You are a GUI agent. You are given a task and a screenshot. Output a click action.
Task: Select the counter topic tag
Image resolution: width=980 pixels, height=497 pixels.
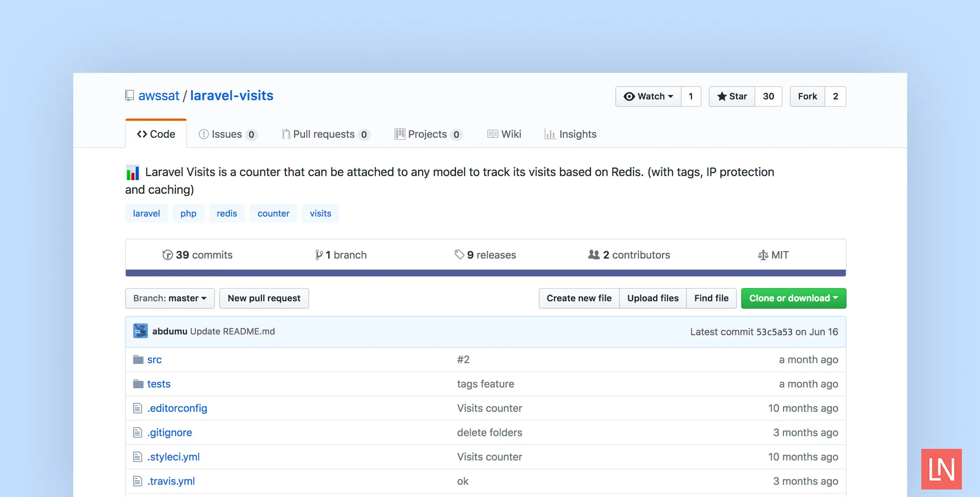pos(273,213)
